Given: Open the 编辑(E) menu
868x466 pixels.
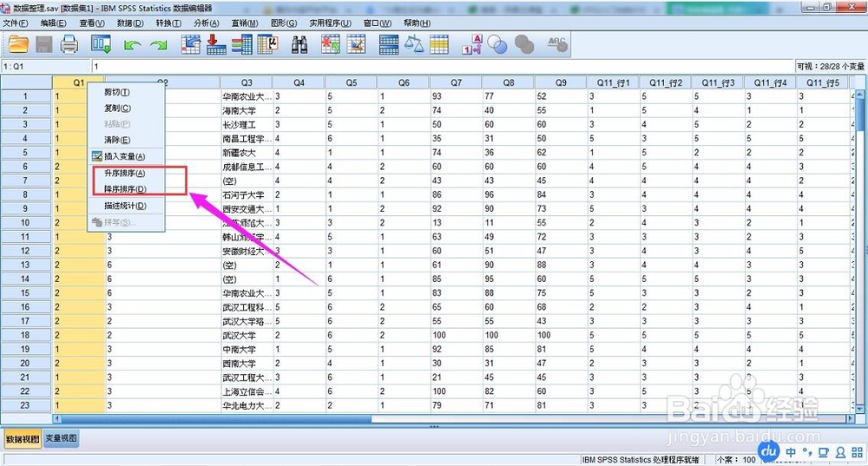Looking at the screenshot, I should tap(53, 23).
